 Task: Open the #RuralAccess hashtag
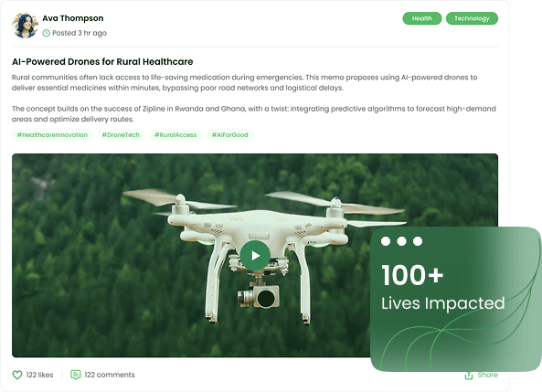coord(175,135)
